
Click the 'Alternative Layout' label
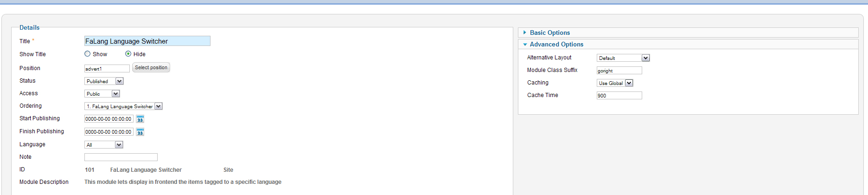tap(549, 58)
